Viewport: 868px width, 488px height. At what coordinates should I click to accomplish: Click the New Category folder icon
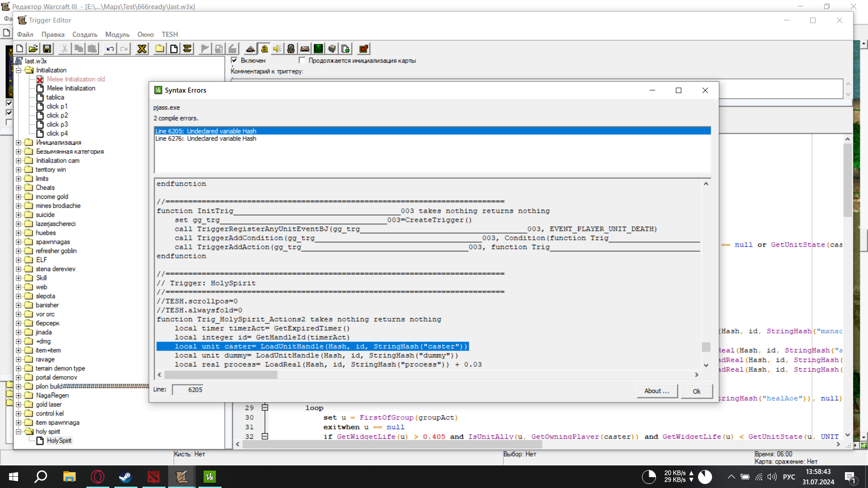pos(160,49)
